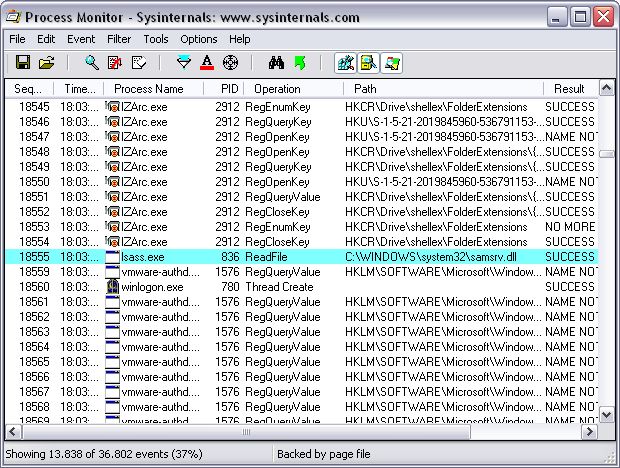Open the Highlight tool with red A
The width and height of the screenshot is (620, 468).
click(207, 63)
